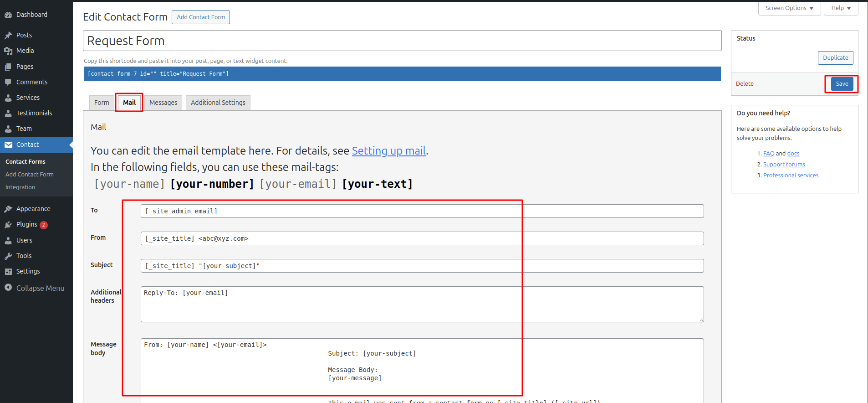The width and height of the screenshot is (868, 403).
Task: Click the [your-number] mail-tag
Action: click(x=212, y=184)
